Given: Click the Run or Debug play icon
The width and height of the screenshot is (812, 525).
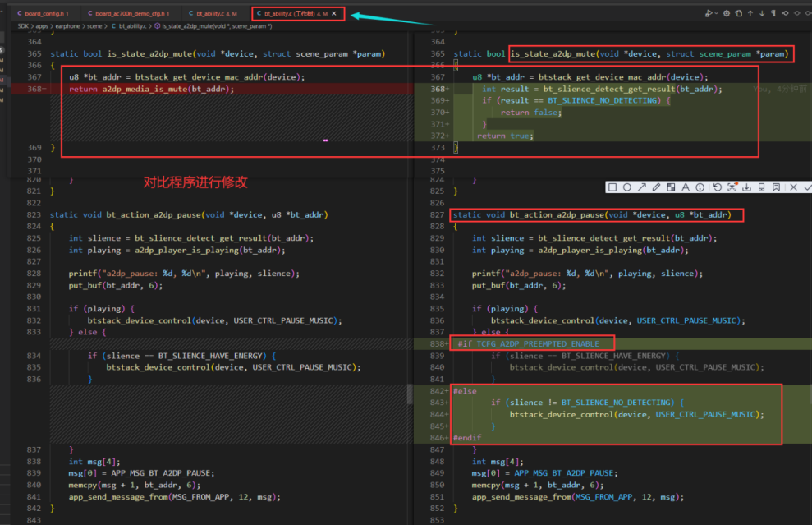Looking at the screenshot, I should click(x=709, y=13).
